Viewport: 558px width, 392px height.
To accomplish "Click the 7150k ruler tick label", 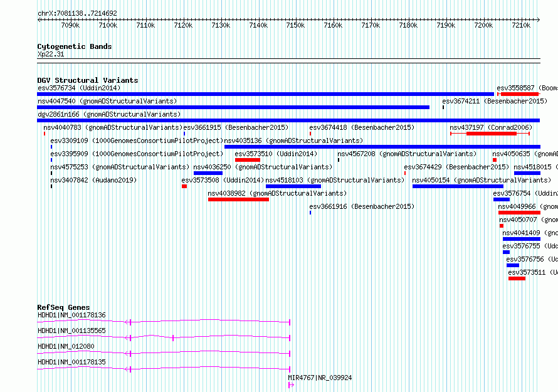I will [295, 25].
